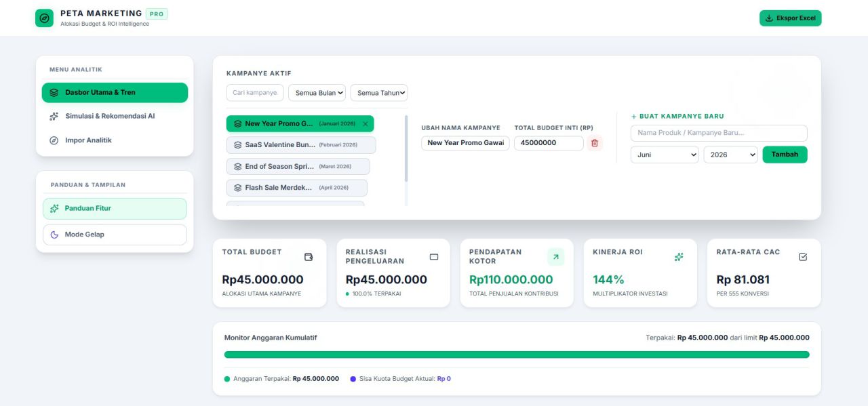Open the Semua Tahun year filter
868x406 pixels.
pyautogui.click(x=379, y=93)
